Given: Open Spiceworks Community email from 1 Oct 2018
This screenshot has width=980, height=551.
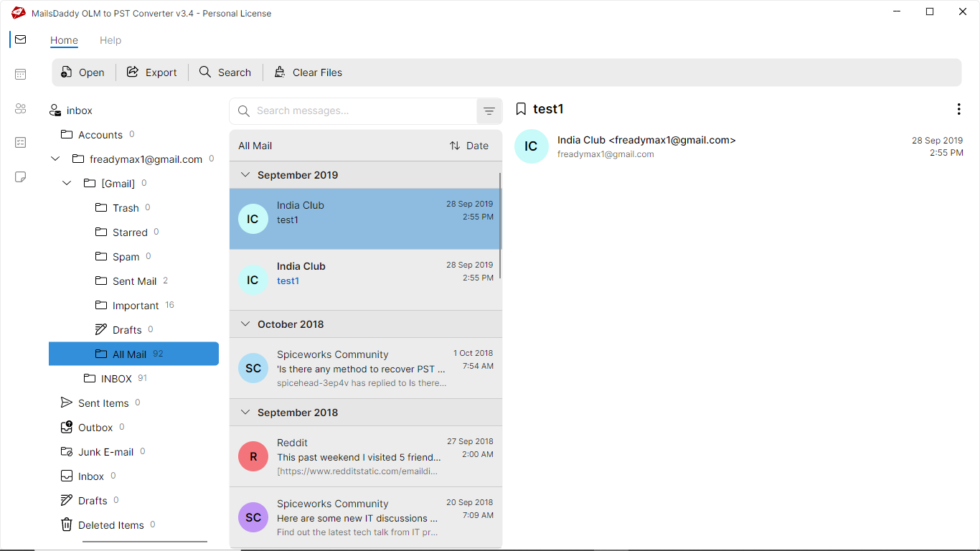Looking at the screenshot, I should pyautogui.click(x=366, y=369).
